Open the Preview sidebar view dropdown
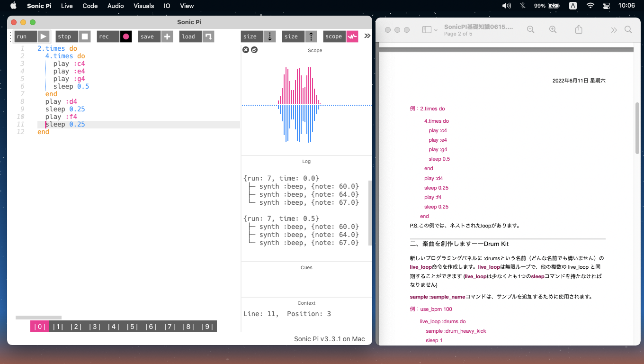 (430, 30)
